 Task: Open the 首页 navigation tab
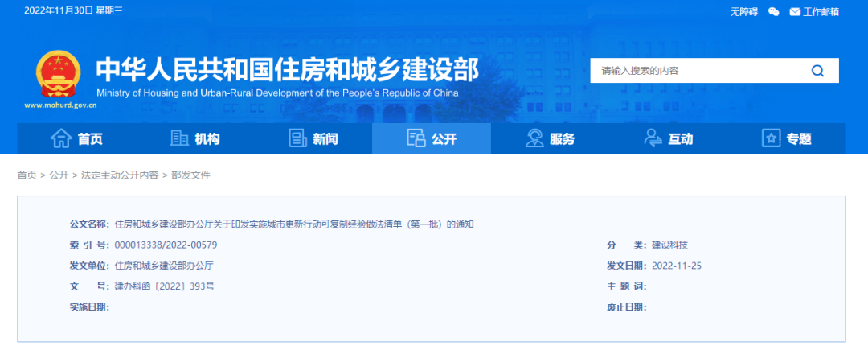76,138
